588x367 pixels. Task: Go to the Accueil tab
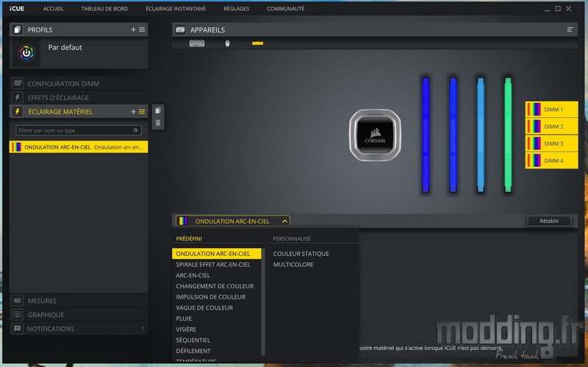pos(53,9)
